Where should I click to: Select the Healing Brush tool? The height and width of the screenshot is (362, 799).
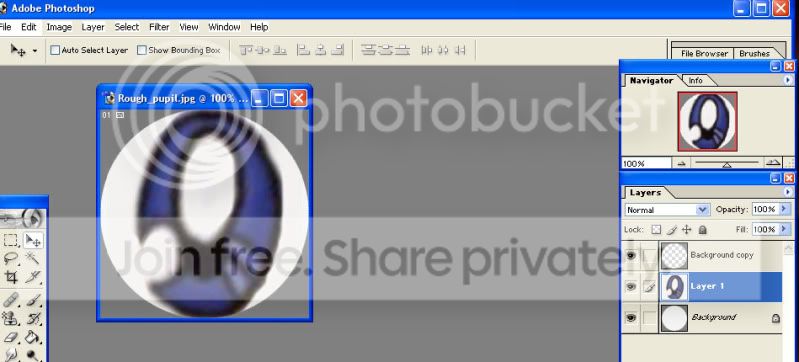[x=11, y=300]
